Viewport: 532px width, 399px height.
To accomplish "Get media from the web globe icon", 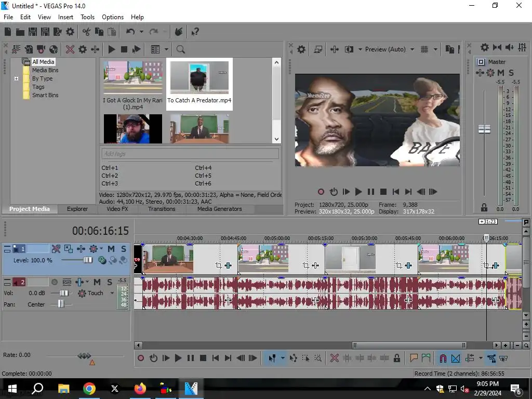I will point(54,49).
